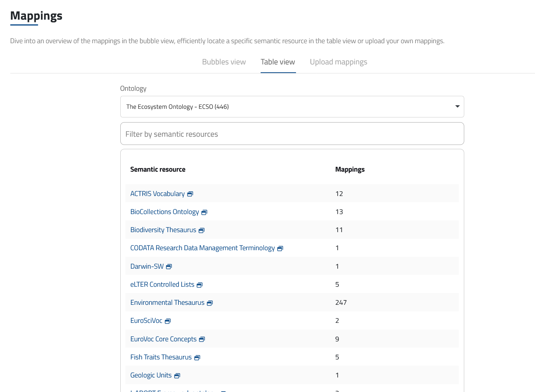Image resolution: width=535 pixels, height=392 pixels.
Task: Open the Upload mappings tab
Action: pyautogui.click(x=338, y=62)
